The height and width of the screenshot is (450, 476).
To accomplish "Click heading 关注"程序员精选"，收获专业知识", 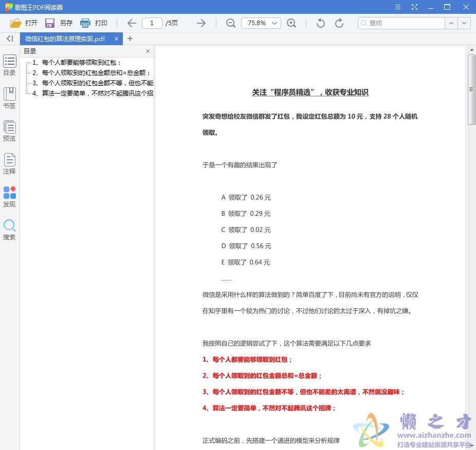I will point(310,92).
